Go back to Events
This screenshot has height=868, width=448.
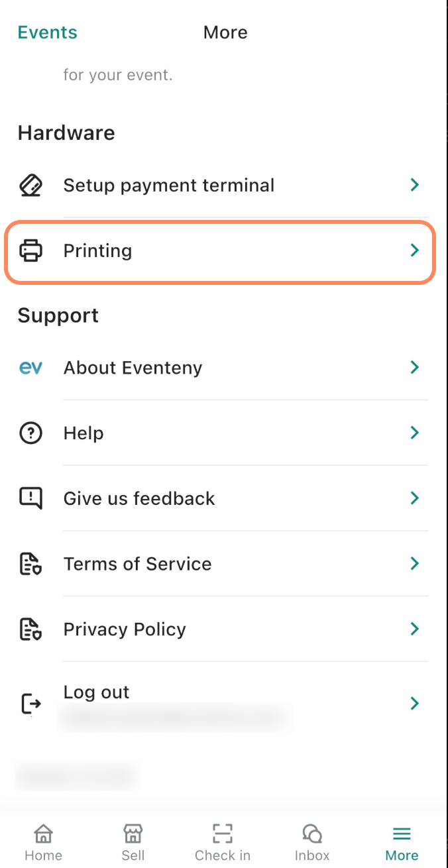47,32
